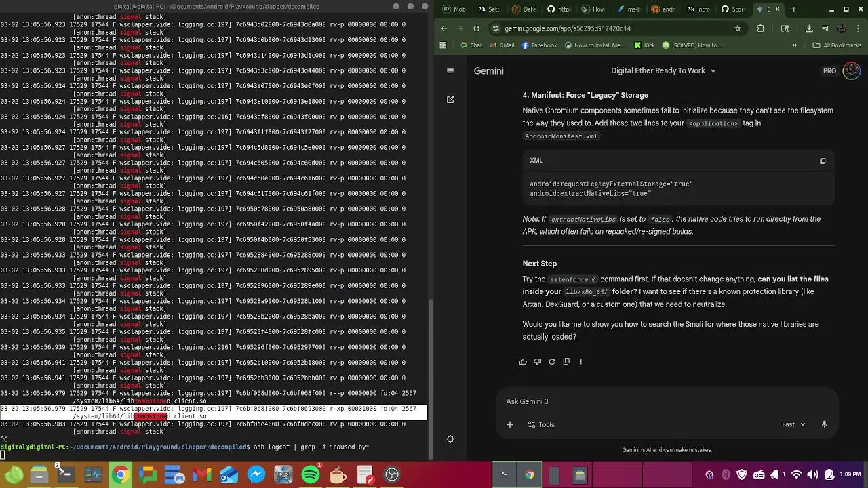
Task: Launch Messenger from the dock
Action: 256,474
